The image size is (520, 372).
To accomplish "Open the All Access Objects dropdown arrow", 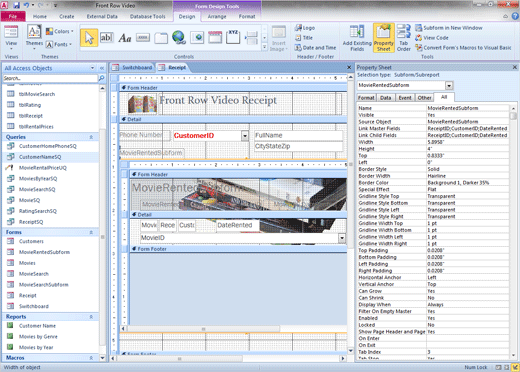I will [92, 68].
